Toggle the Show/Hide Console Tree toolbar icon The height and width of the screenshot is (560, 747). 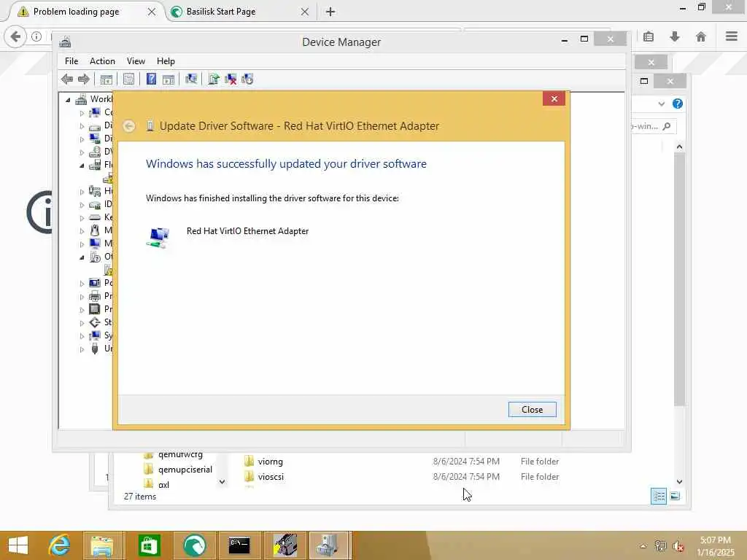[x=107, y=79]
